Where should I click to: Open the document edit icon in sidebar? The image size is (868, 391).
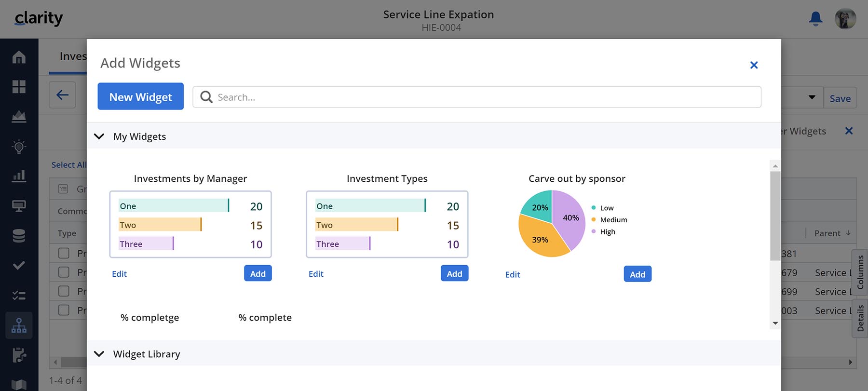(19, 355)
